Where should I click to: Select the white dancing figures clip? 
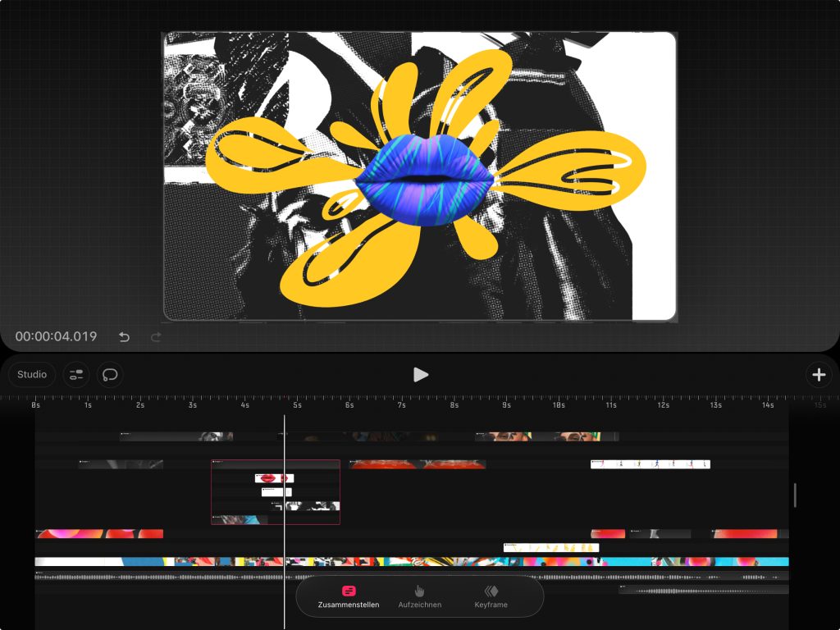click(x=650, y=464)
